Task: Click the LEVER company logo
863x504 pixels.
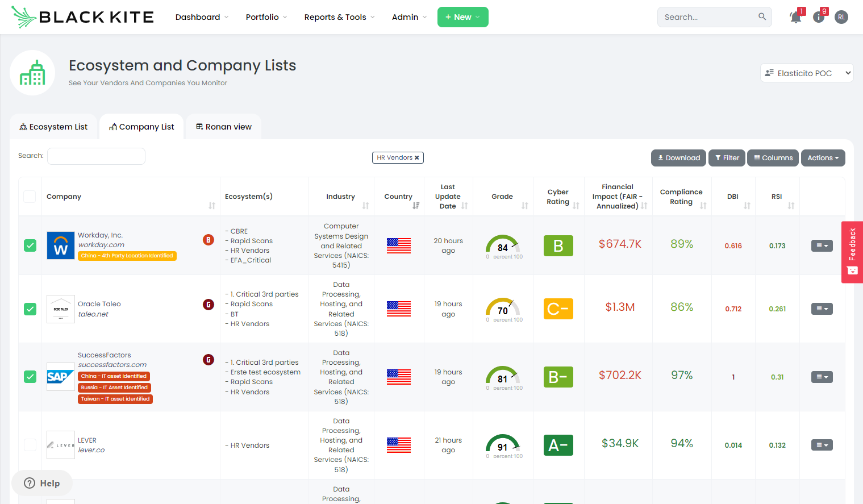Action: tap(61, 445)
